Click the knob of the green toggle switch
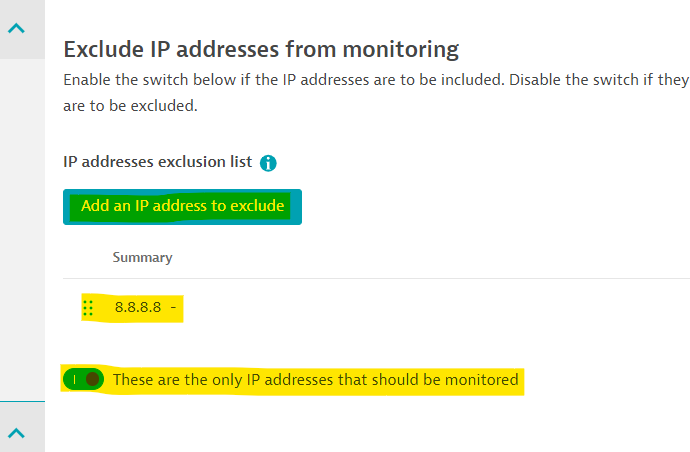Screen dimensions: 690x452 click(x=92, y=380)
